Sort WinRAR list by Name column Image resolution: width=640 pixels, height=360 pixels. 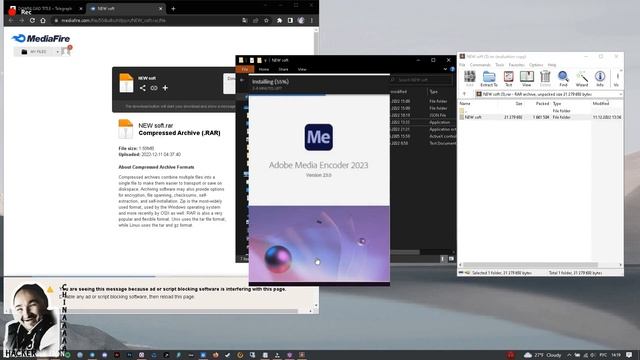point(465,104)
